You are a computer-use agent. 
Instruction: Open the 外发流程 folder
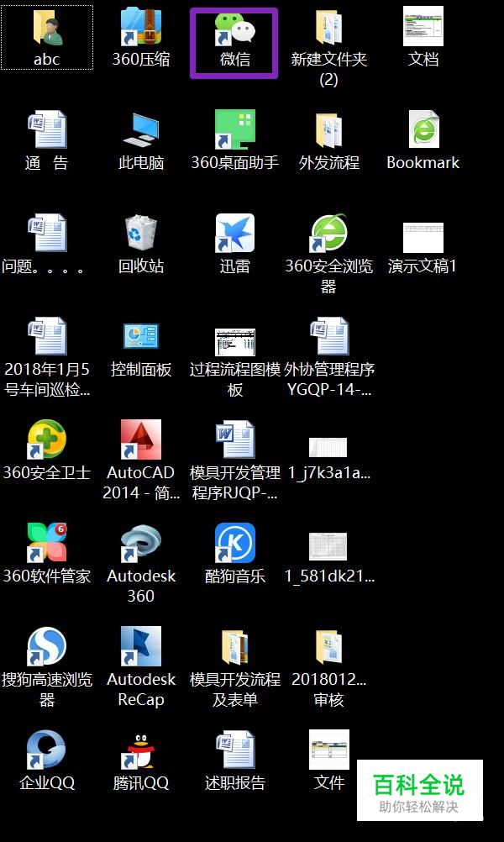pyautogui.click(x=328, y=130)
